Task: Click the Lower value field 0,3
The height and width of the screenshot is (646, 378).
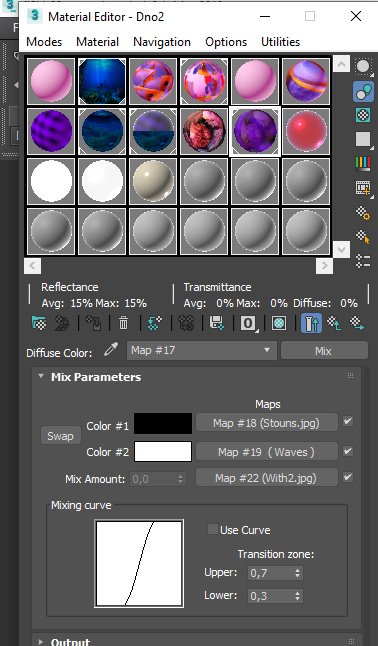Action: point(271,596)
